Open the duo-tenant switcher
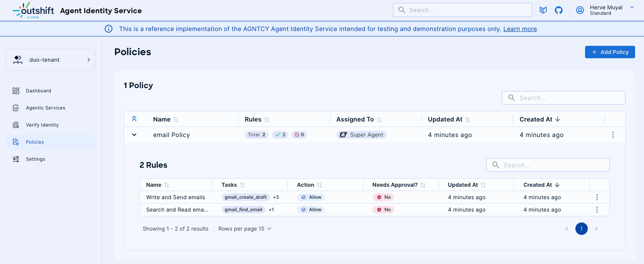The image size is (644, 264). click(x=50, y=60)
